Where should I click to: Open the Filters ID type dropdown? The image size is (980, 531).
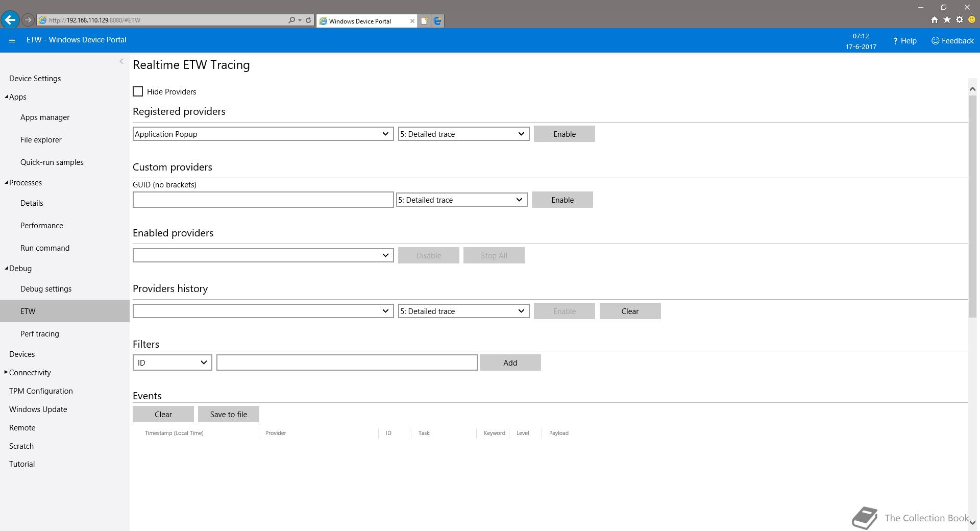[172, 363]
